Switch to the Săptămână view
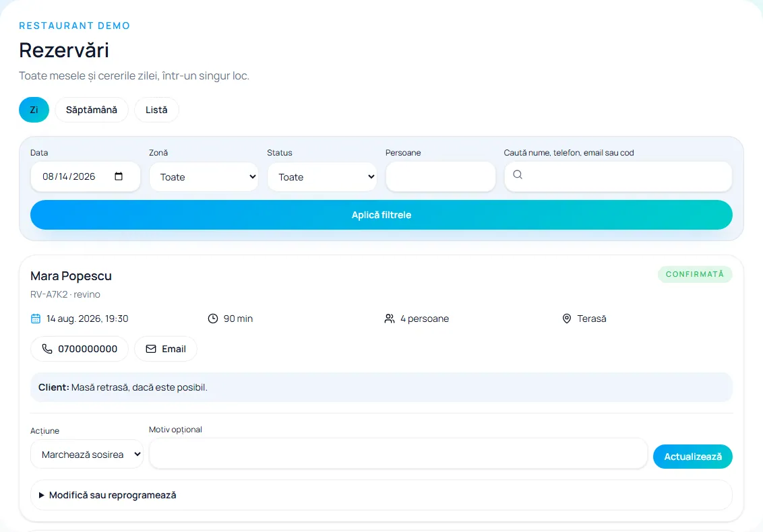The image size is (763, 532). pyautogui.click(x=92, y=110)
